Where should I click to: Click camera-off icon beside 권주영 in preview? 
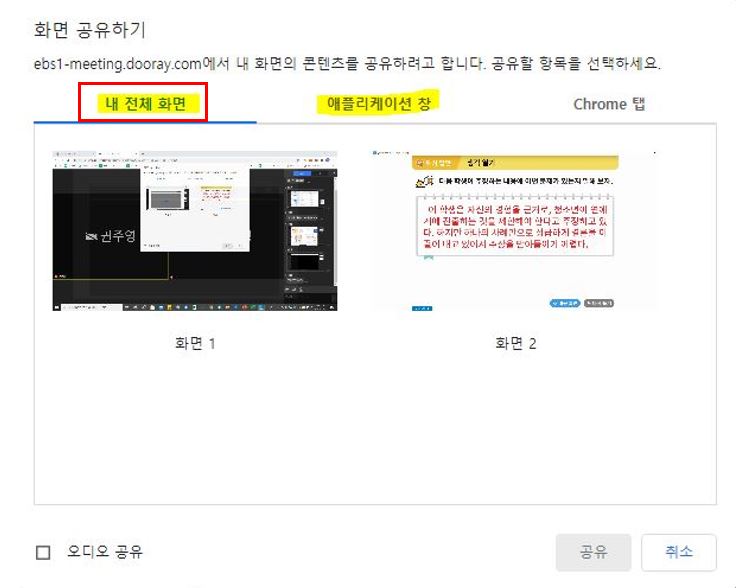(x=91, y=237)
